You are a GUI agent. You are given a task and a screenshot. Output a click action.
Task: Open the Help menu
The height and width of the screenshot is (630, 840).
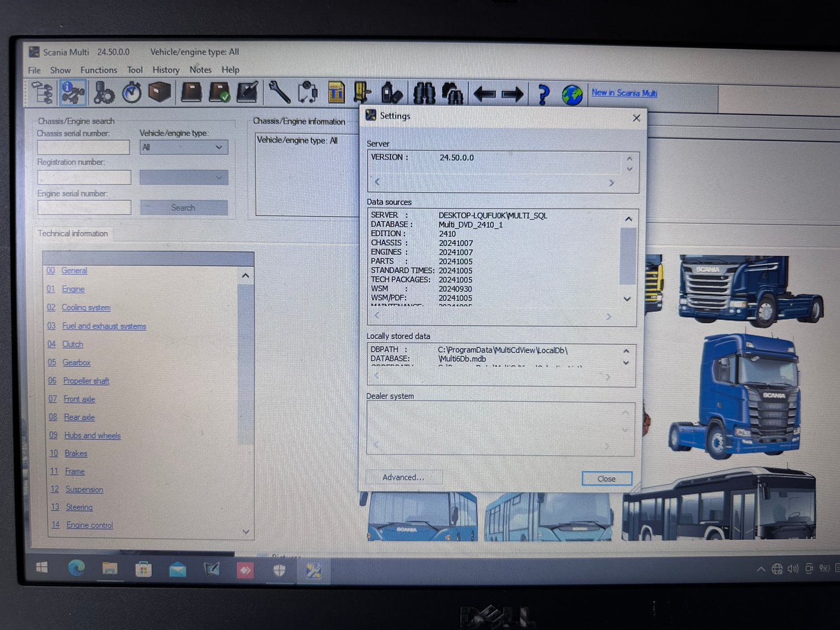(230, 70)
